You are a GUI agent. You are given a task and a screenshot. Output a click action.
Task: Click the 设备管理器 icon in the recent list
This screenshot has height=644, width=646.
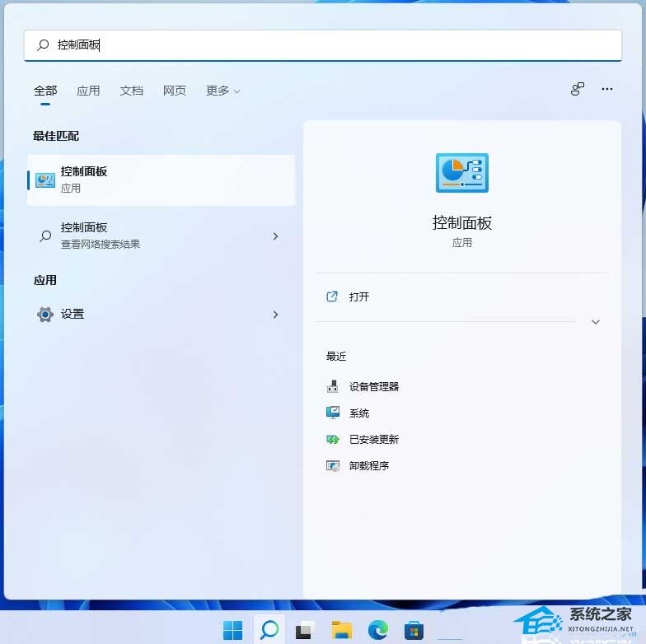(333, 386)
